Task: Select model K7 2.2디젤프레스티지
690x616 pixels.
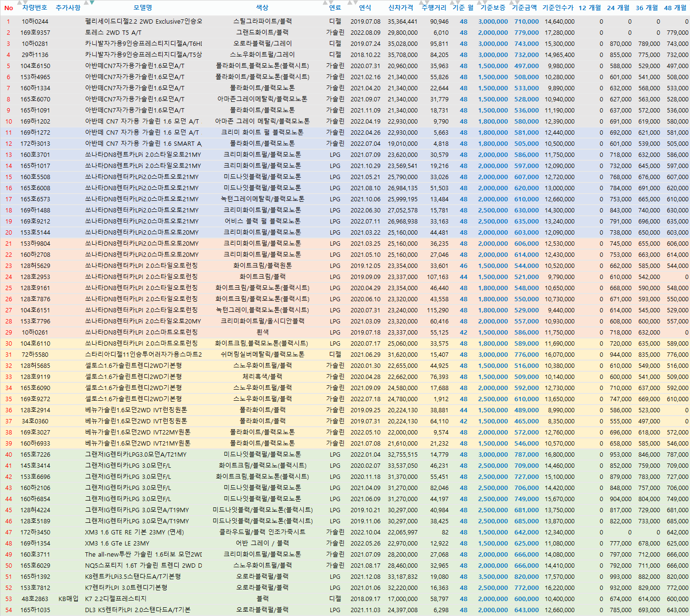Action: (x=116, y=599)
